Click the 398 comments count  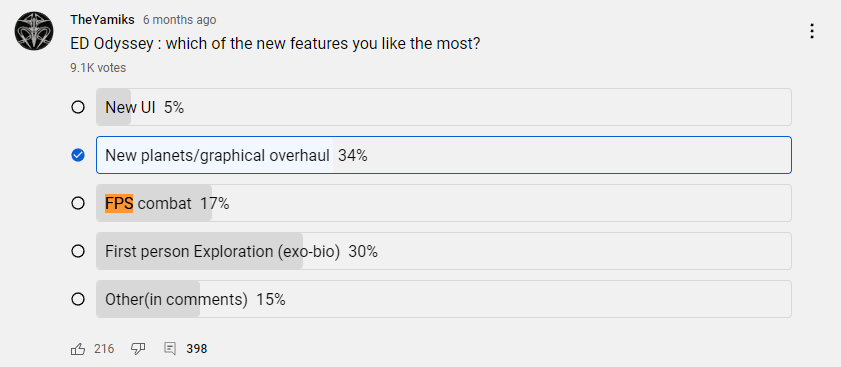(x=197, y=349)
